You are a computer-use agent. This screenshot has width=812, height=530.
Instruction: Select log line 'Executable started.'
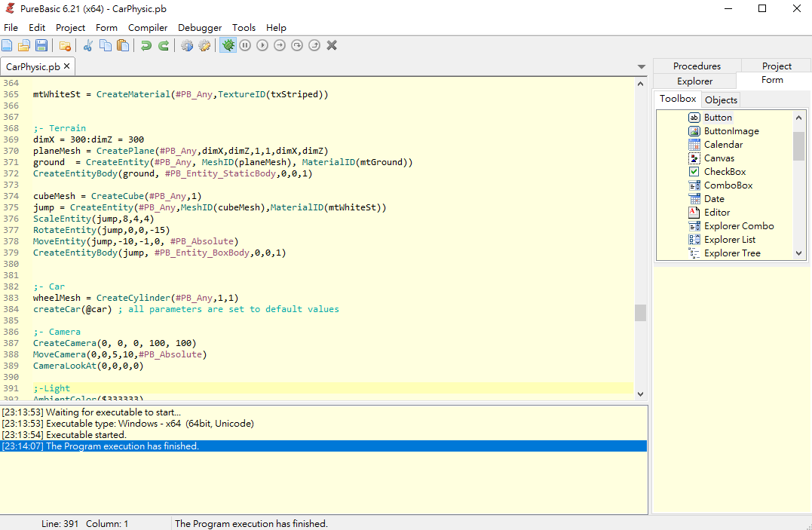324,435
